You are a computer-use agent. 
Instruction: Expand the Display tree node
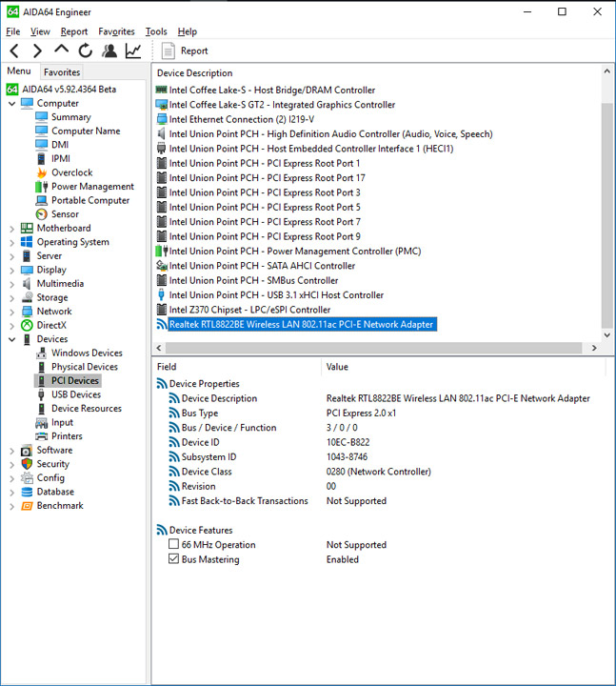pyautogui.click(x=11, y=271)
